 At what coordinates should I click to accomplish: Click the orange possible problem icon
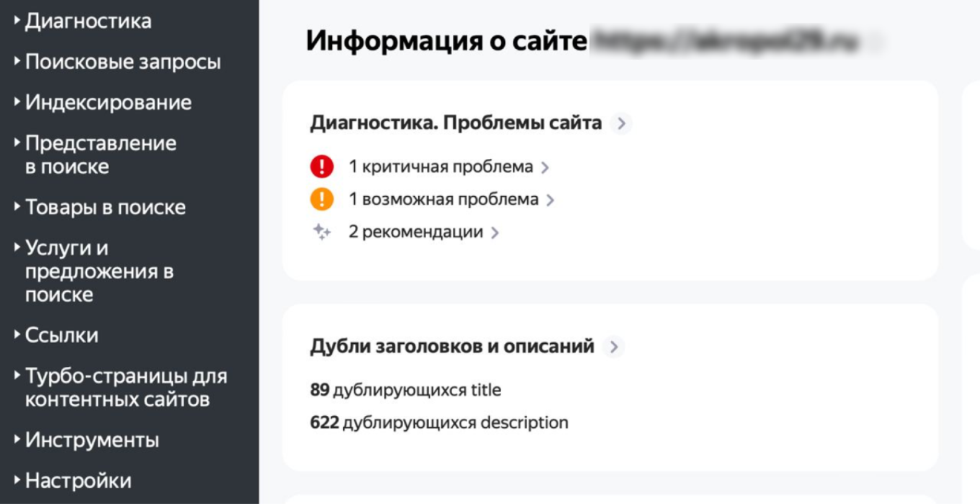tap(320, 199)
